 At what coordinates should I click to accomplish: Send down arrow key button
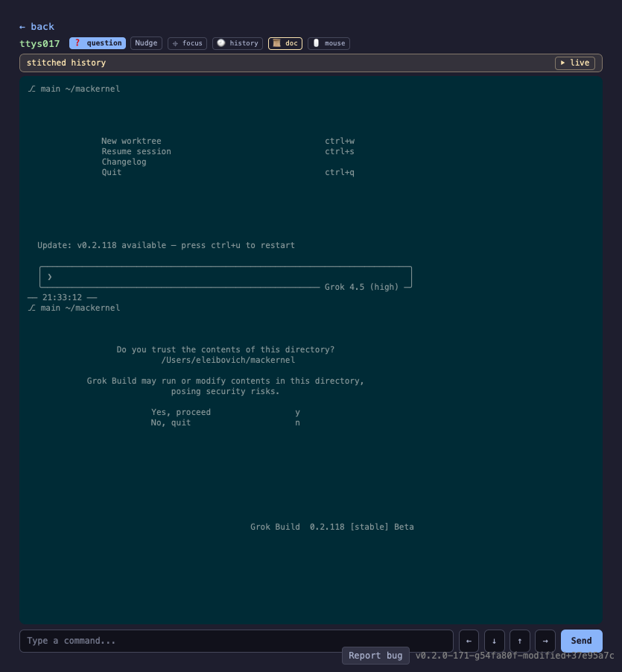495,641
